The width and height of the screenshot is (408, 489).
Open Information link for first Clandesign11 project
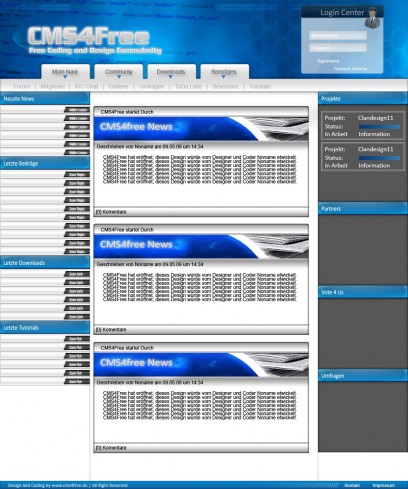tap(374, 134)
